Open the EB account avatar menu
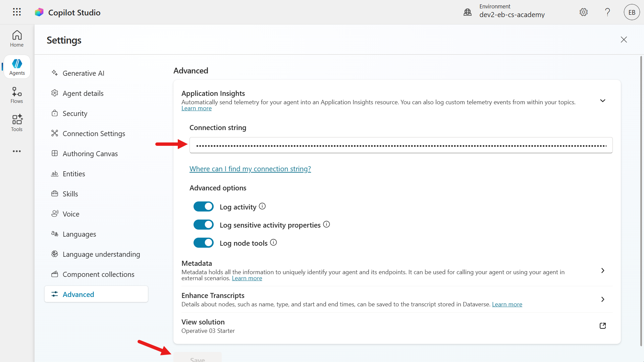This screenshot has height=362, width=644. (631, 12)
